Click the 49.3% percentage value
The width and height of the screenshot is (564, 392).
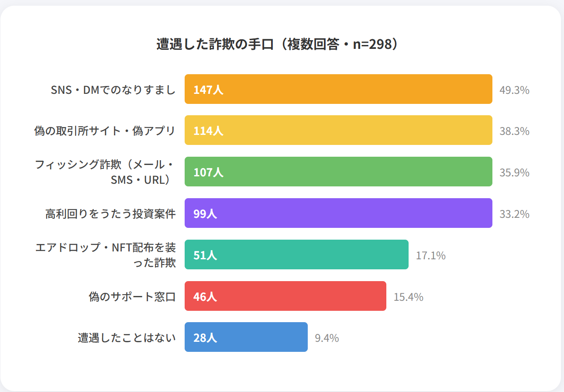point(514,90)
